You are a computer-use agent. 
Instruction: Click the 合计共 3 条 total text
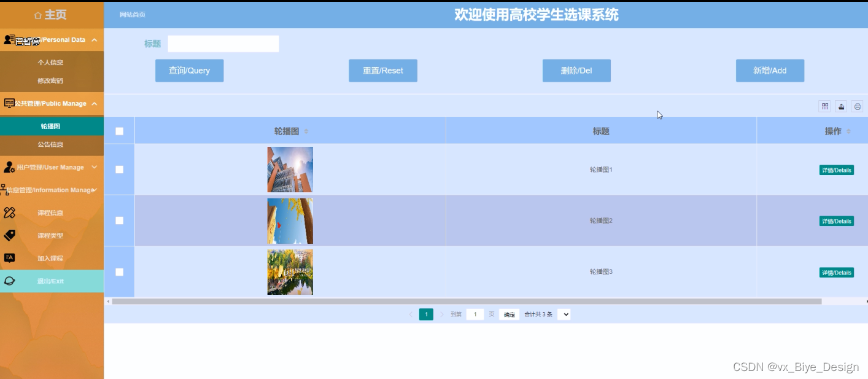(538, 314)
